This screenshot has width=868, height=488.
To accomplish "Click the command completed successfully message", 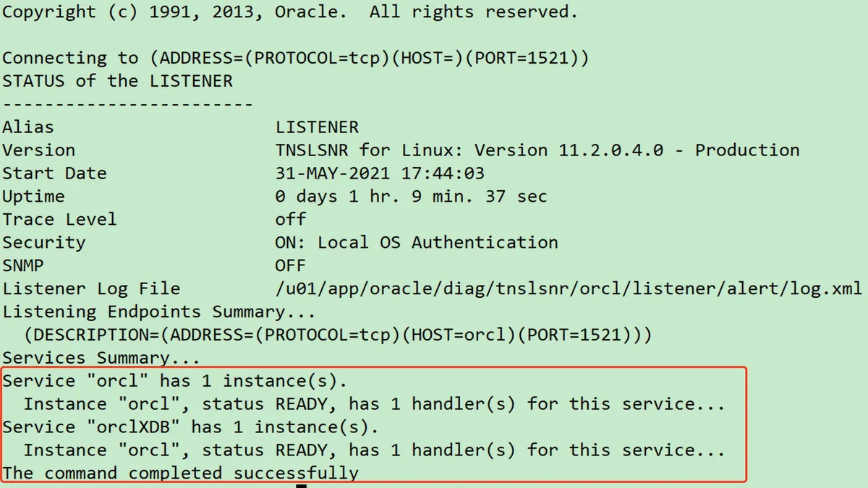I will (181, 473).
